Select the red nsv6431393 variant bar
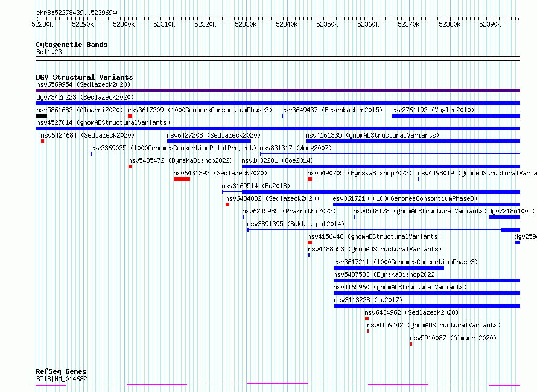537x392 pixels. coord(182,179)
